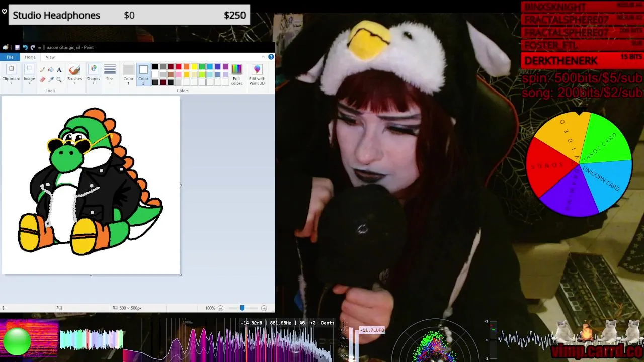Viewport: 644px width, 362px height.
Task: Click the Shapes gallery icon
Action: pos(93,68)
